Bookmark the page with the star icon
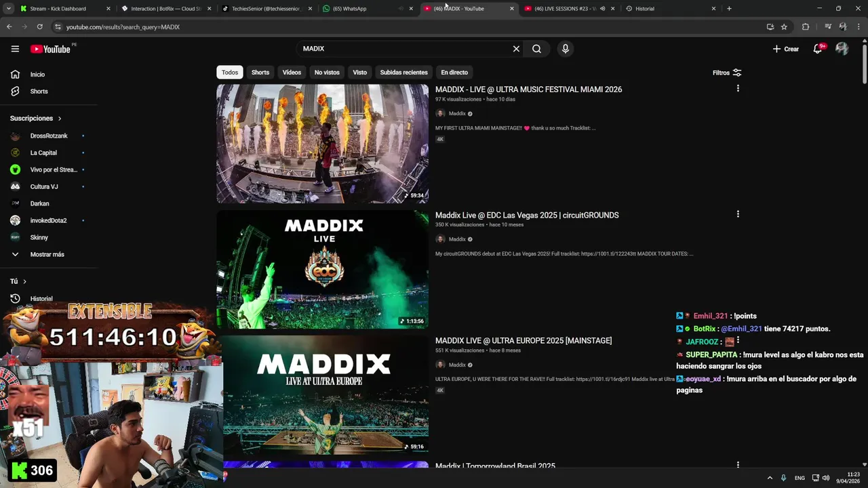Viewport: 868px width, 488px height. pos(784,27)
